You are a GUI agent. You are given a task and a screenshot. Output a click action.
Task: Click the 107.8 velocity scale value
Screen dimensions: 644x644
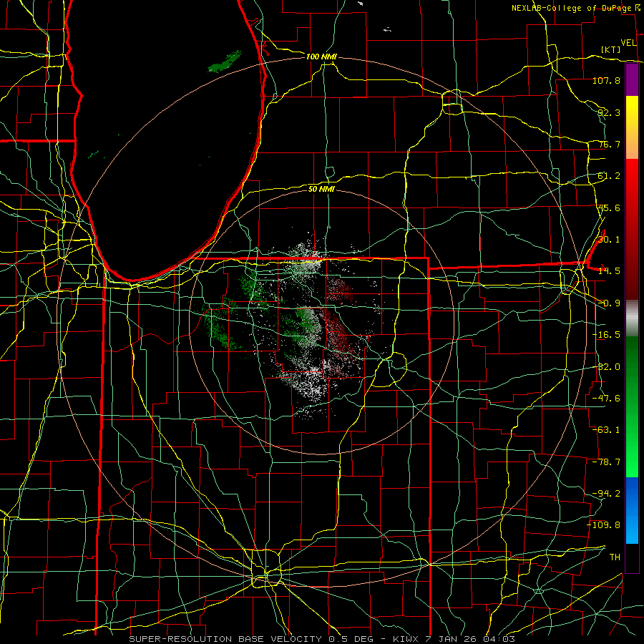coord(606,80)
